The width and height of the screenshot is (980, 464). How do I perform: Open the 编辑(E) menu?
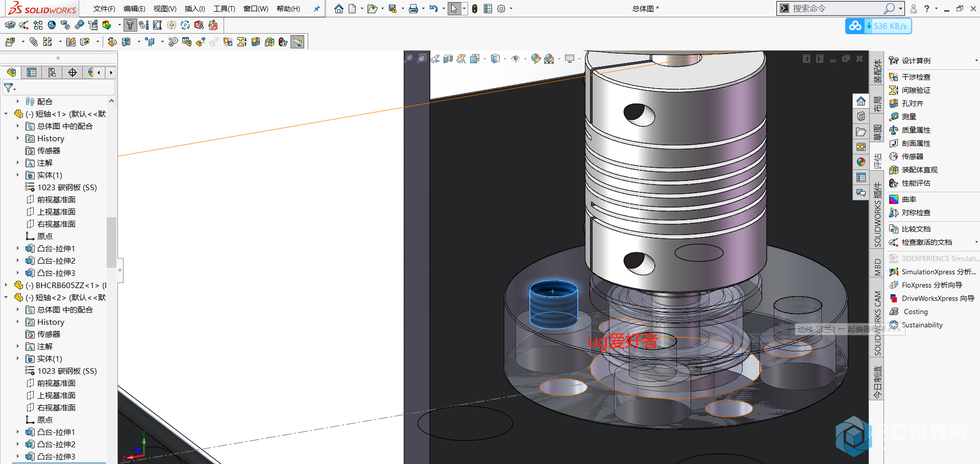point(134,9)
